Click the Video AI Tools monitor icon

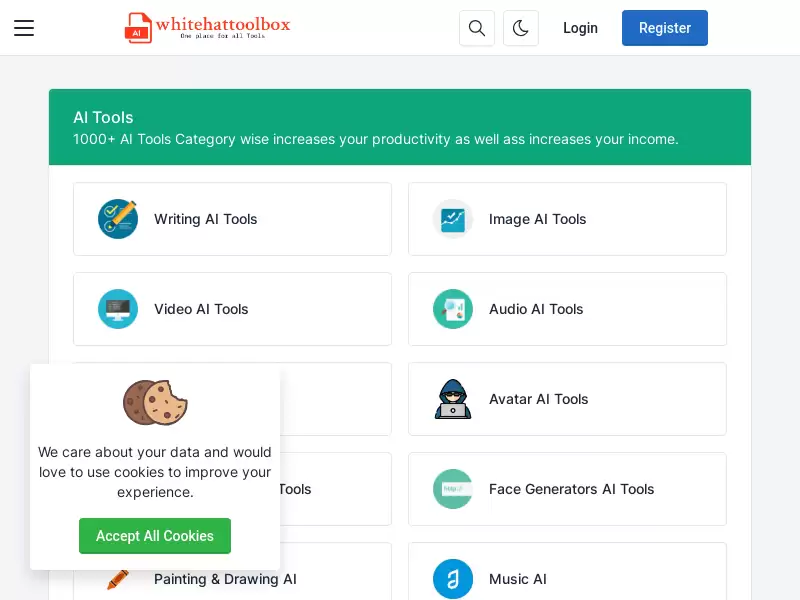(118, 309)
